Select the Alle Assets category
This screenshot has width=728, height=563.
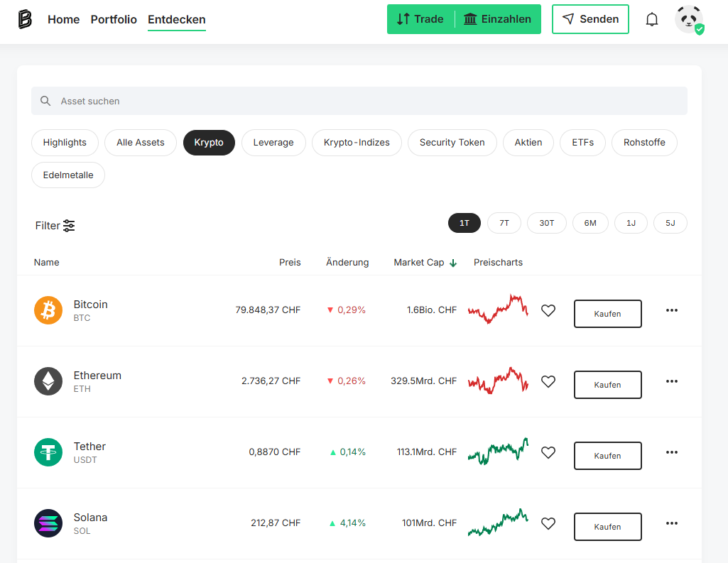pos(141,143)
